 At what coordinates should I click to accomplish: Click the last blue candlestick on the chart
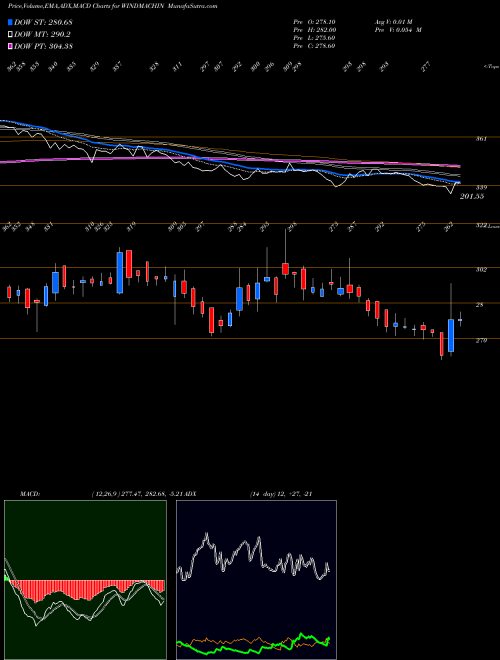[460, 320]
